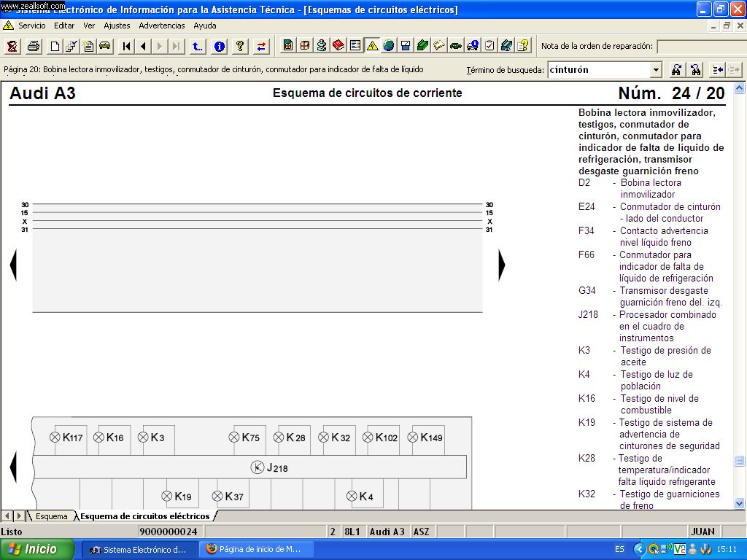Image resolution: width=747 pixels, height=560 pixels.
Task: Click the K19 lamp label
Action: 183,497
